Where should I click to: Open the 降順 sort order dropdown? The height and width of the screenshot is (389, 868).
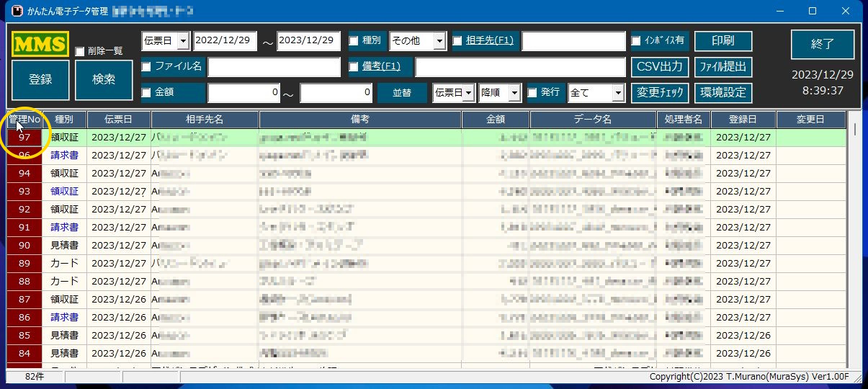tap(514, 92)
